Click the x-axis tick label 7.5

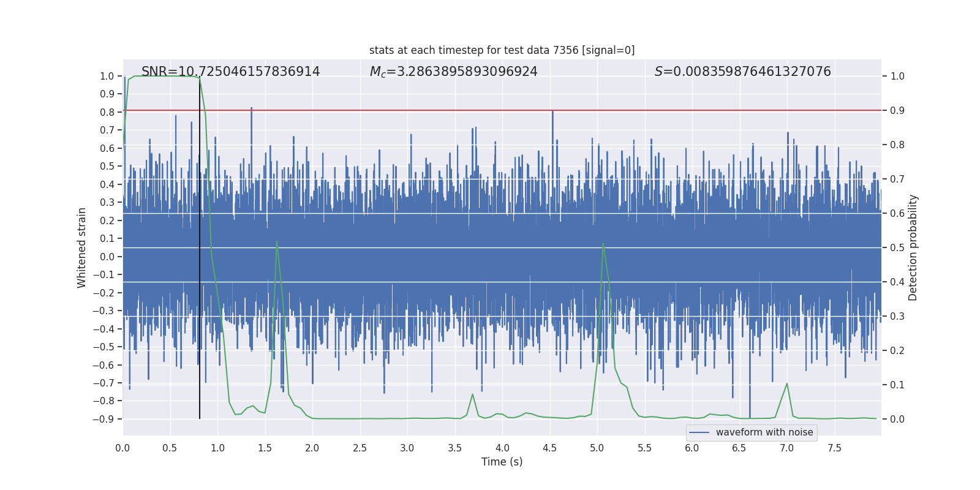(834, 448)
